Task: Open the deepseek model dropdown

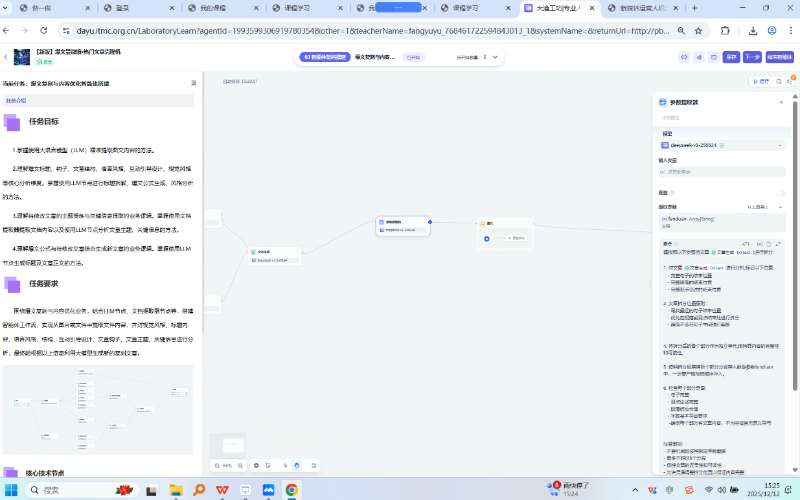Action: pos(720,145)
